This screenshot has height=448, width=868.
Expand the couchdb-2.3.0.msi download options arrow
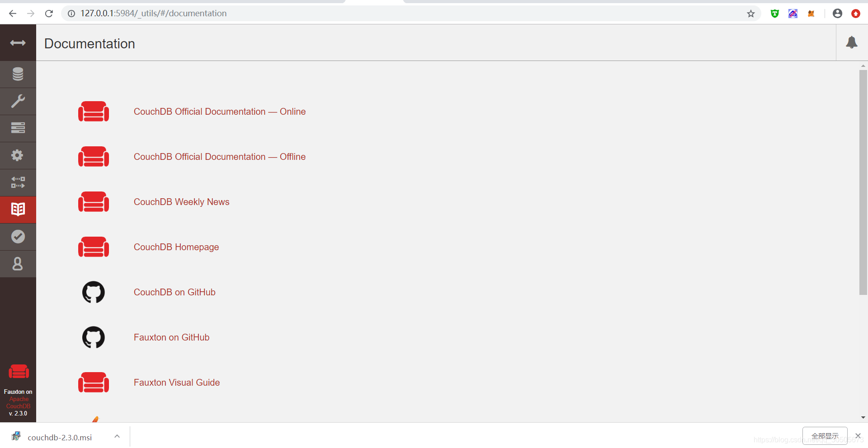(117, 436)
